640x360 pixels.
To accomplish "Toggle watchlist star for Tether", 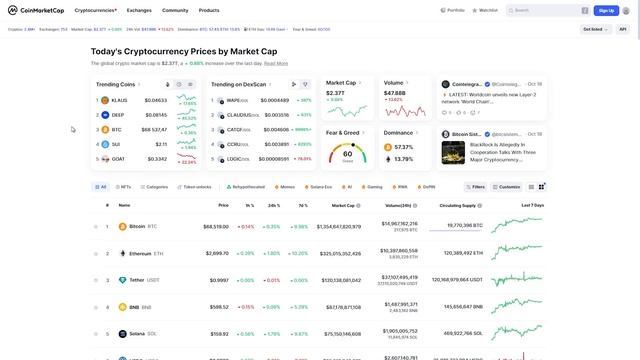I will tap(96, 280).
